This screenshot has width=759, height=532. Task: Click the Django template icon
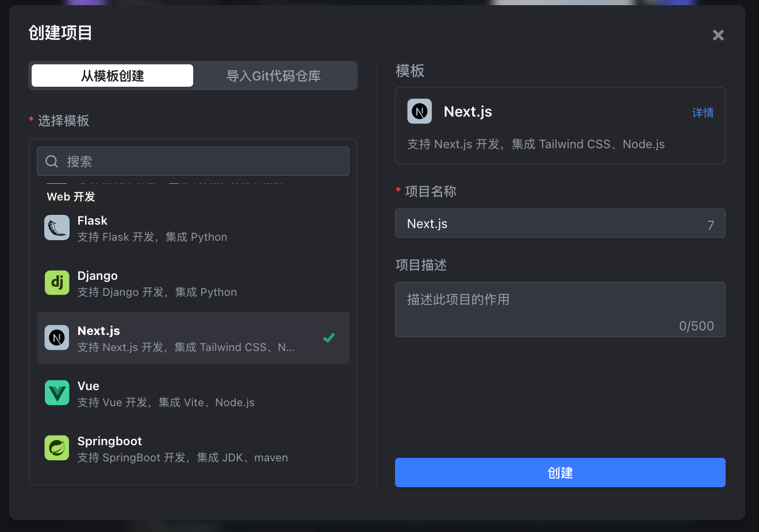[56, 282]
